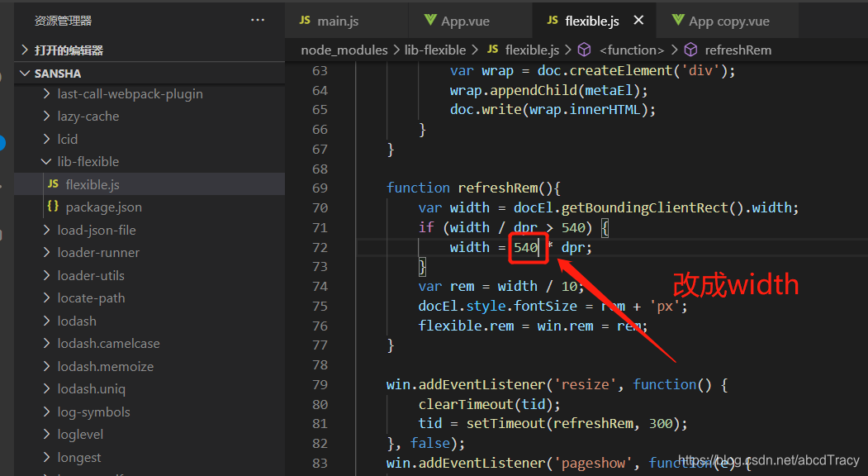
Task: Click the 'pageshow' string on line 83
Action: coord(593,464)
